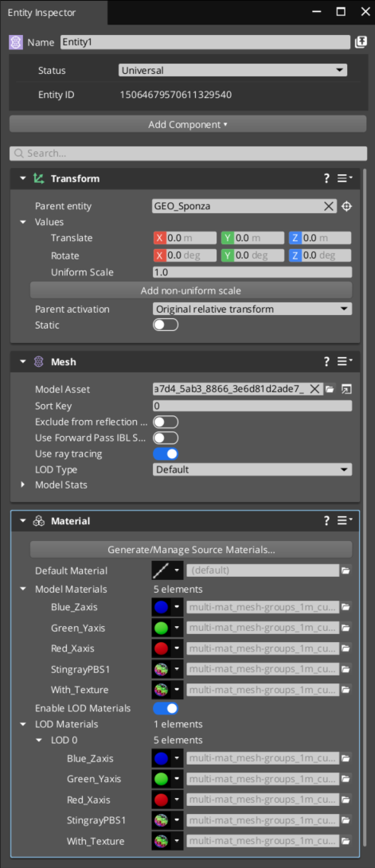
Task: Click the component Search box
Action: [188, 154]
